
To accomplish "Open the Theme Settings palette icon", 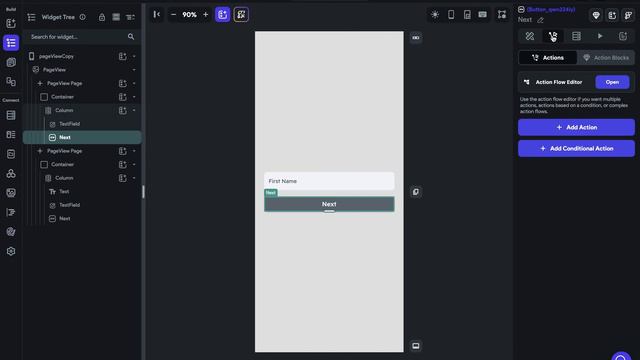I will click(11, 231).
